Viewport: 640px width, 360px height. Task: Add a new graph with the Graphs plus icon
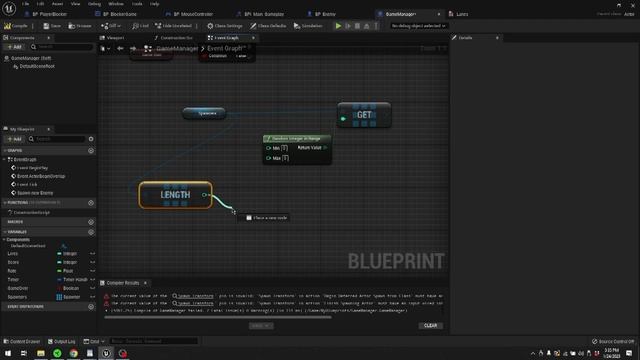pos(91,151)
